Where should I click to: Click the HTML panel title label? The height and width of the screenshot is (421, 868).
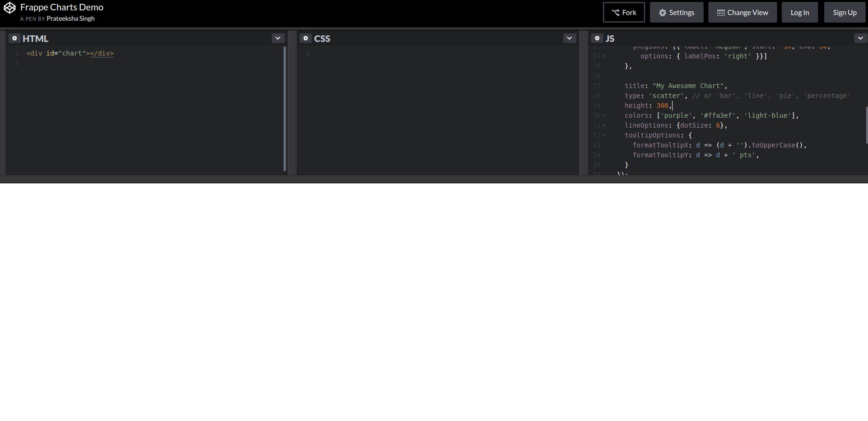pyautogui.click(x=35, y=39)
